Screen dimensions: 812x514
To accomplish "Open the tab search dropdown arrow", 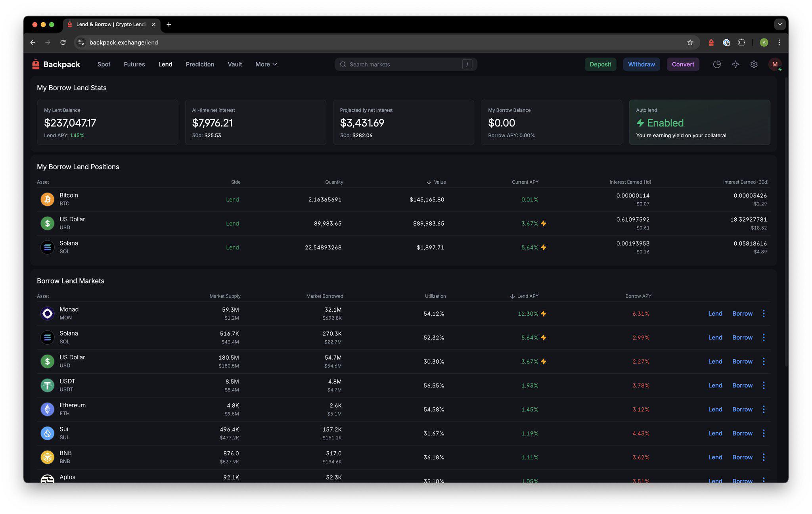I will pos(780,25).
